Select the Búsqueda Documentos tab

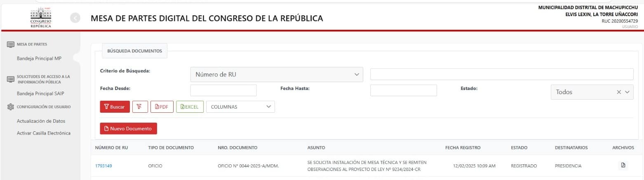pos(134,51)
